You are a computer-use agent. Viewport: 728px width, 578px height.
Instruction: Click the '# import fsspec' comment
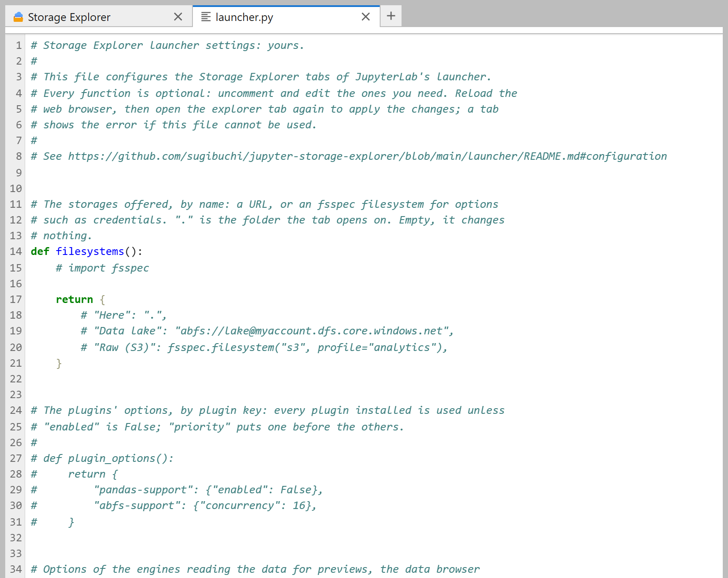[x=102, y=268]
